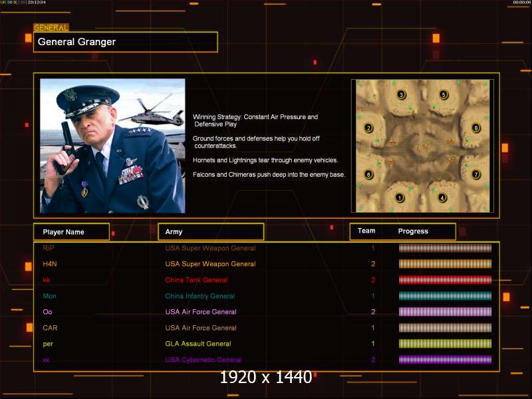Screen dimensions: 532x399
Task: Click the GENERAL label above the name
Action: [x=51, y=27]
